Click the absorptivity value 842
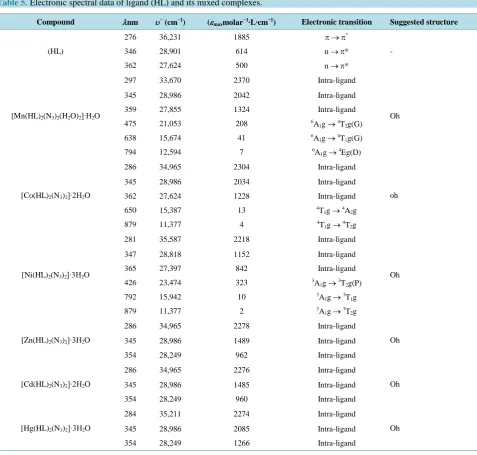The height and width of the screenshot is (455, 477). click(x=241, y=268)
